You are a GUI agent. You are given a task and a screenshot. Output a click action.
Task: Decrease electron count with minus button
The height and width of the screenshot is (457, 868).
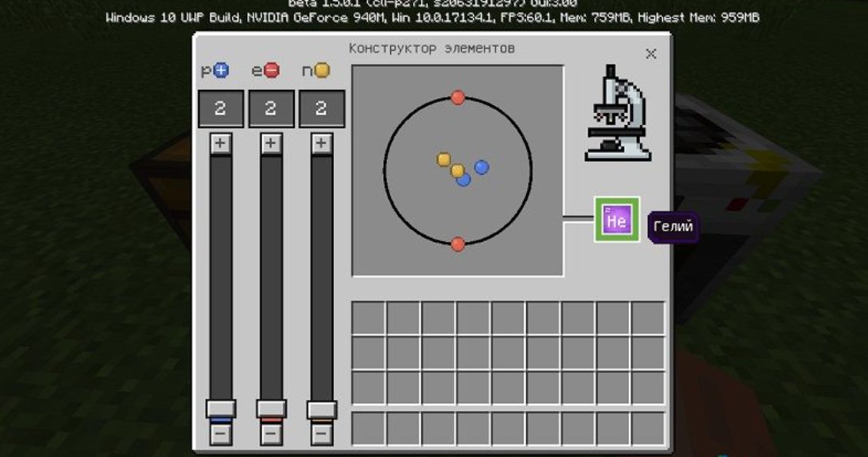point(271,434)
